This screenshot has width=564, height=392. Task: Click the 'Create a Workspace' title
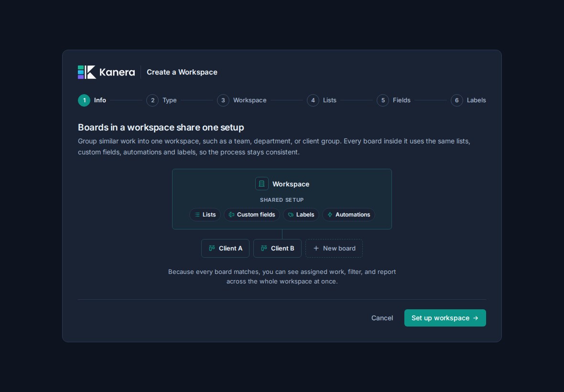[x=182, y=72]
